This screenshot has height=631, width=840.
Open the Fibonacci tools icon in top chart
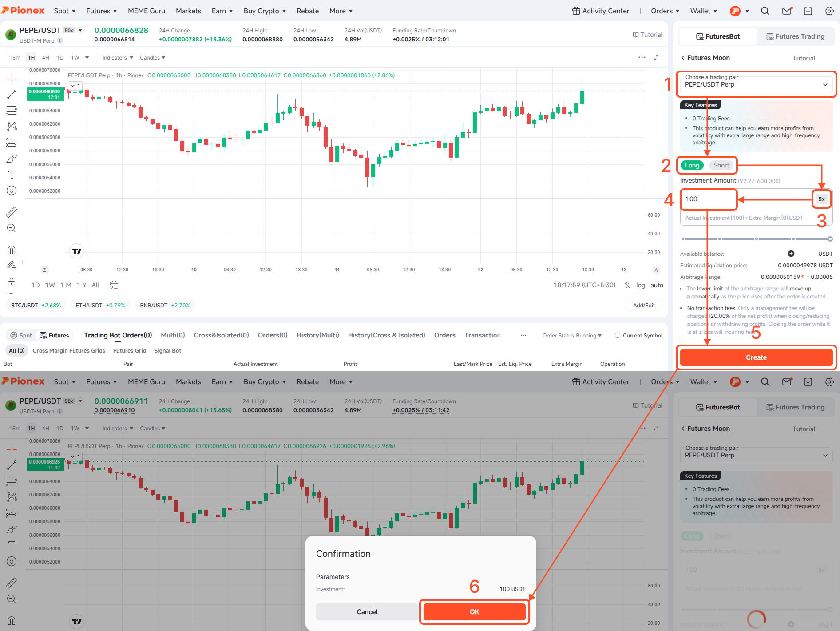12,111
